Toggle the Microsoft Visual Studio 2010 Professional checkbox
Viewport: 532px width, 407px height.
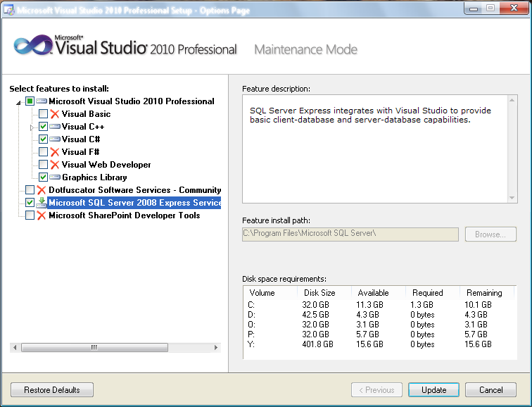(30, 101)
